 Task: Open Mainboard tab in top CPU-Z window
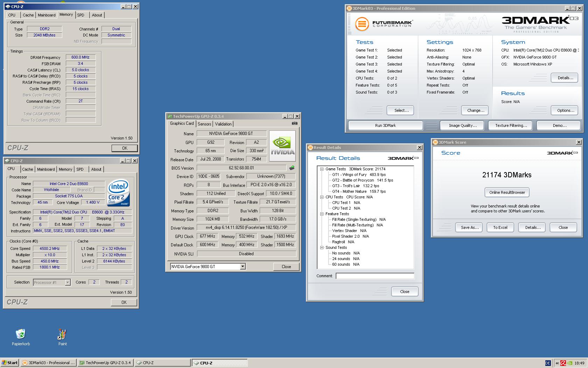47,15
